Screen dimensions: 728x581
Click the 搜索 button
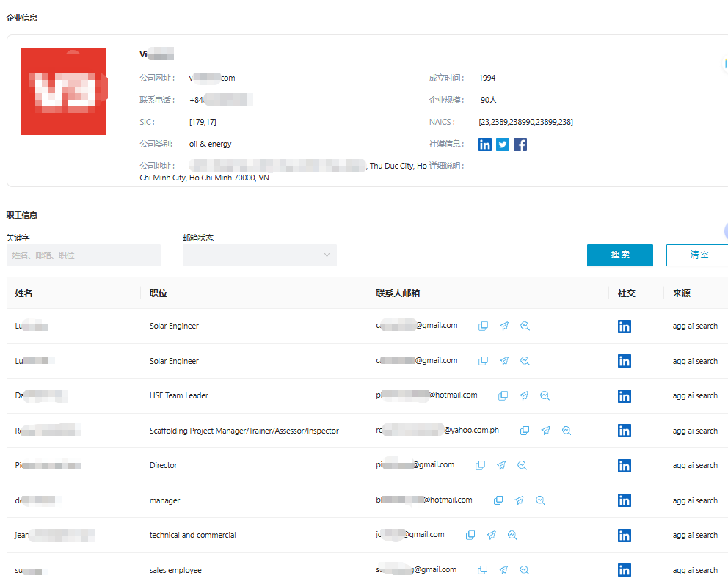click(620, 255)
